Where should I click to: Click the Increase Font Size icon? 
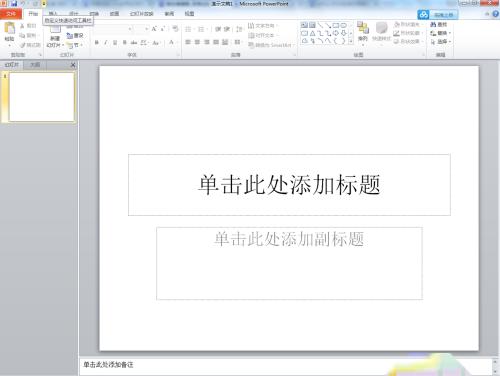154,29
